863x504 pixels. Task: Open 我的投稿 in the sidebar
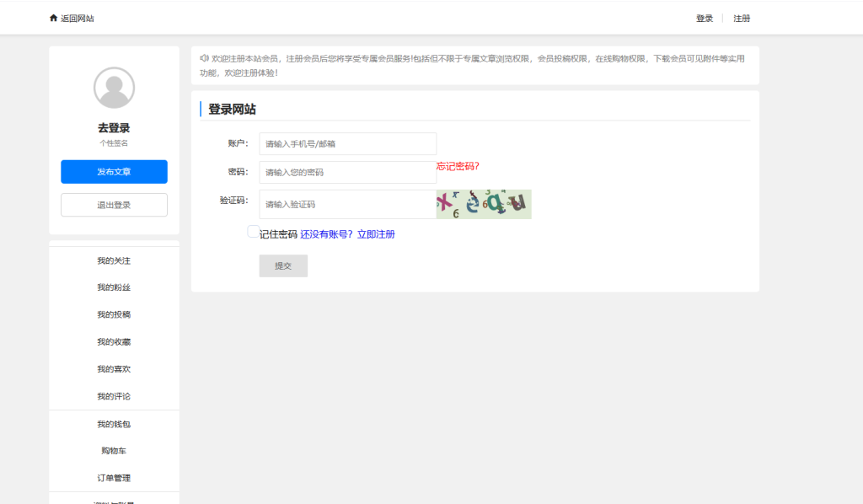pyautogui.click(x=114, y=314)
